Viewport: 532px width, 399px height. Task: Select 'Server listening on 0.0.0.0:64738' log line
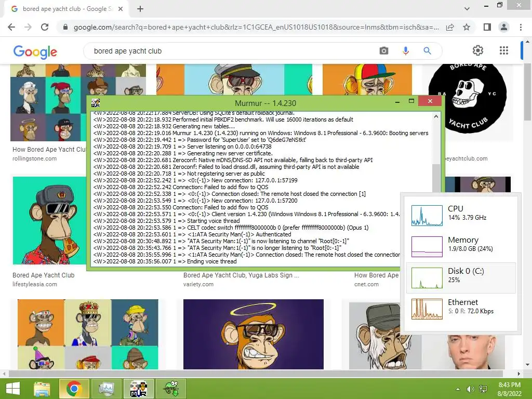point(182,147)
